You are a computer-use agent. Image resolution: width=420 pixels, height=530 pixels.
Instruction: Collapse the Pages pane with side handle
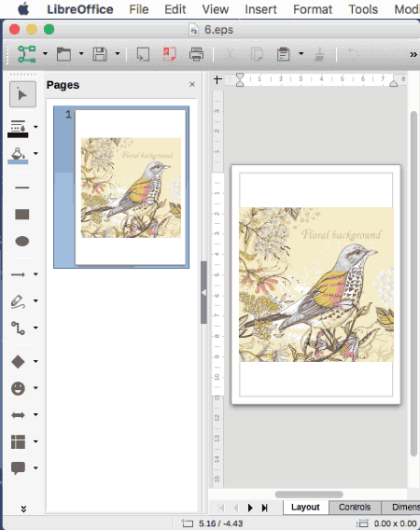click(203, 292)
